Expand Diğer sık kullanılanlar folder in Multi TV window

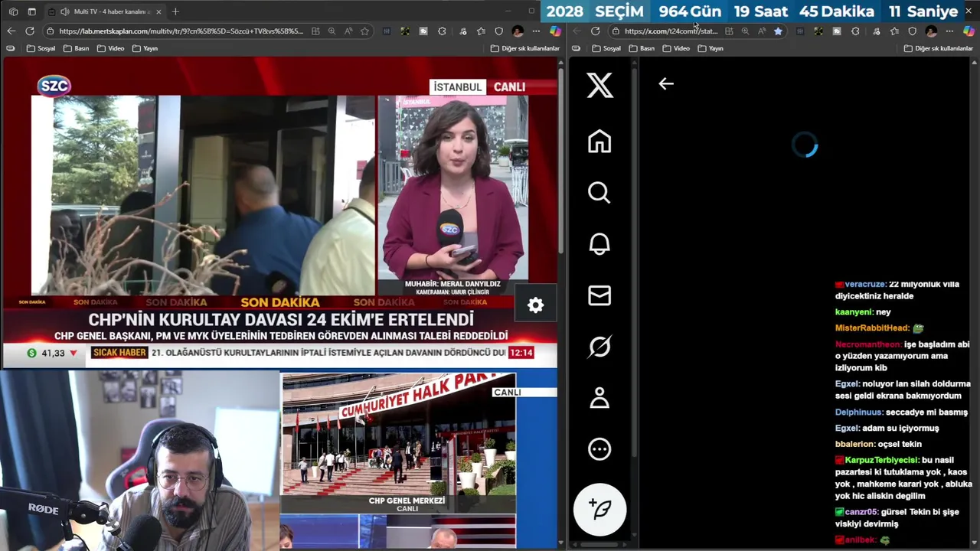pos(525,48)
